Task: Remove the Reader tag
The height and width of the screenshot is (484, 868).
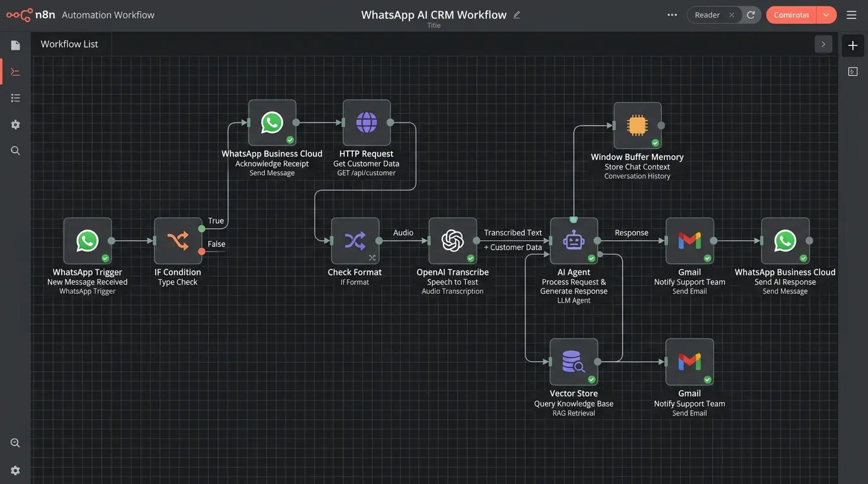Action: click(731, 14)
